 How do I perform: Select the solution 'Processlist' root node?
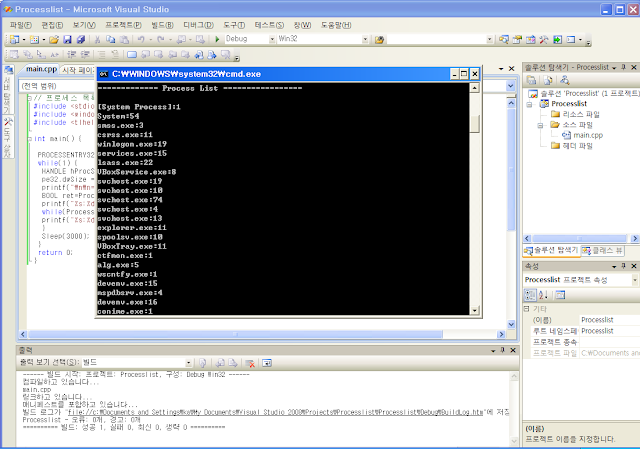point(584,93)
